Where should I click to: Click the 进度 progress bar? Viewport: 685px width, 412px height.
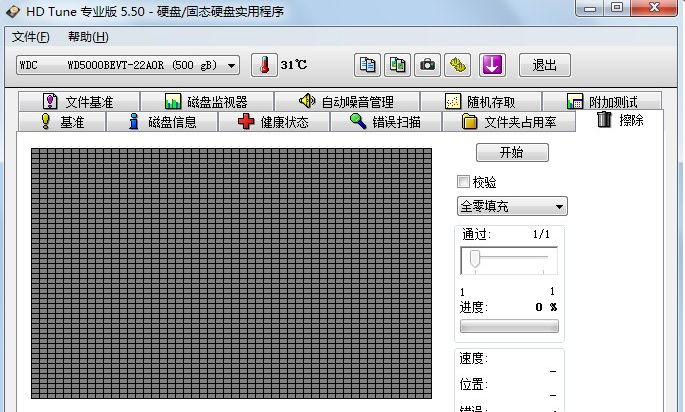[x=509, y=326]
